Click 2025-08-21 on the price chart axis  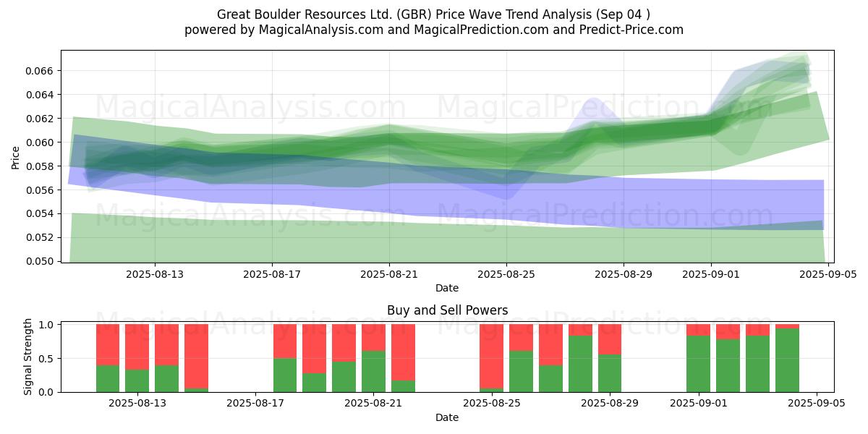pos(389,274)
